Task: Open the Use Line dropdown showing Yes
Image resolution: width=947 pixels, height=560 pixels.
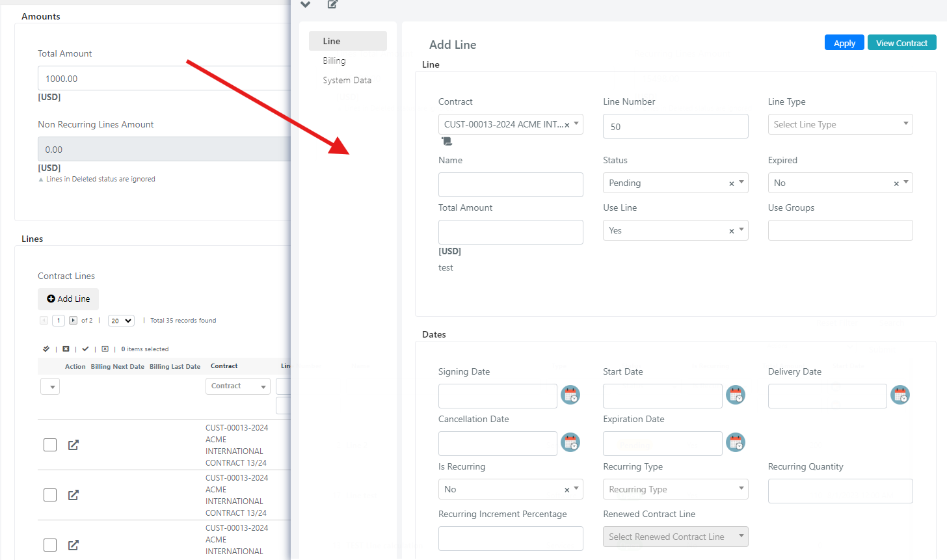Action: pyautogui.click(x=675, y=230)
